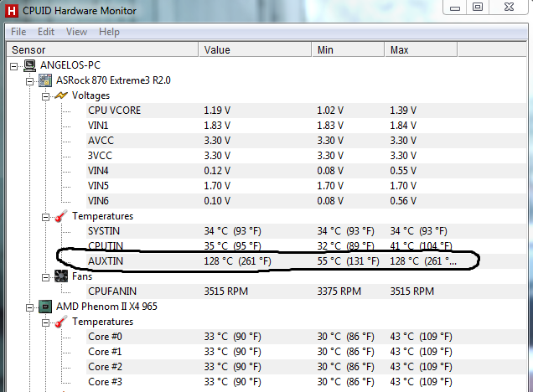Click the ASRock 870 Extreme3 motherboard icon
Viewport: 533px width, 392px height.
[x=45, y=81]
